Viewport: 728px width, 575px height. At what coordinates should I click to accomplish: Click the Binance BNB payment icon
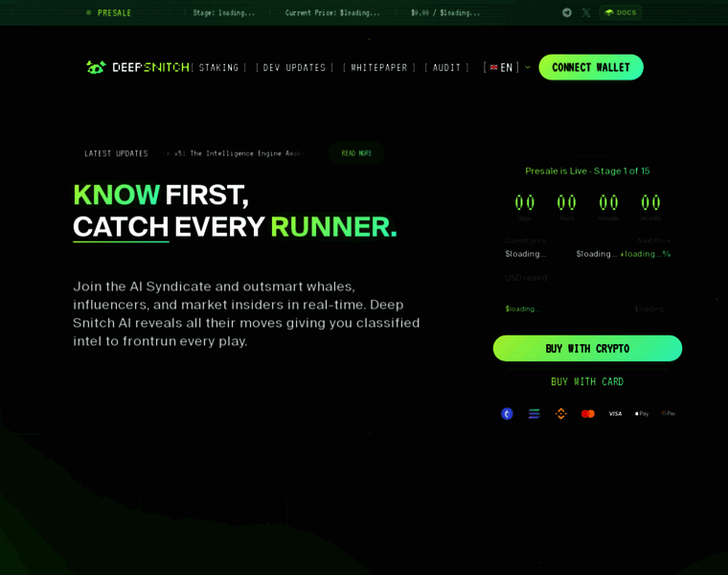(561, 413)
